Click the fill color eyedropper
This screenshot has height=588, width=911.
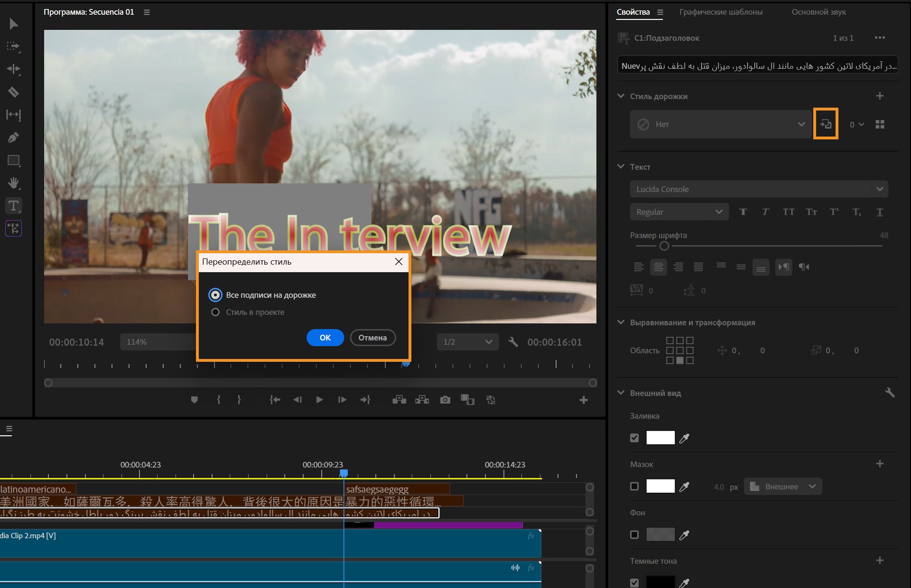(684, 438)
